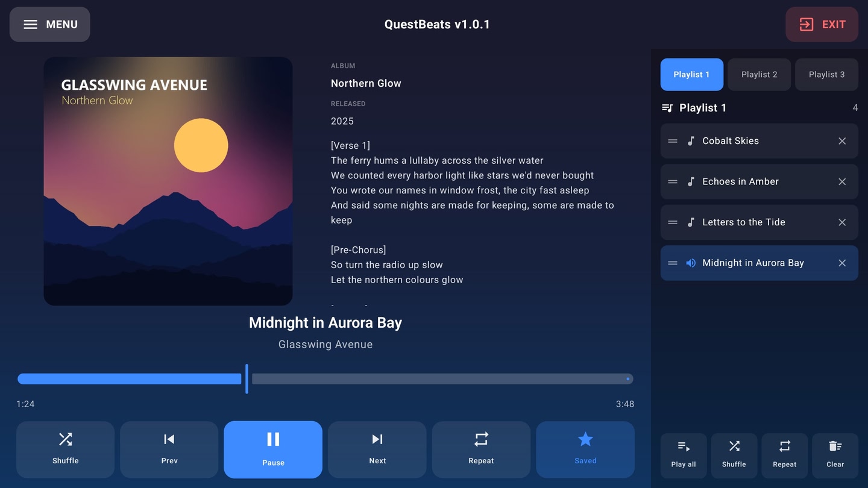Skip to the Next track
This screenshot has height=488, width=868.
coord(377,449)
